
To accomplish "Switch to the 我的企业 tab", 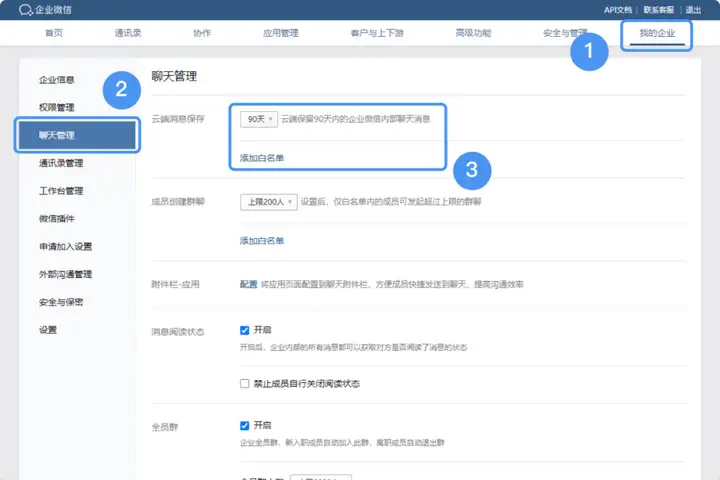I will point(656,33).
